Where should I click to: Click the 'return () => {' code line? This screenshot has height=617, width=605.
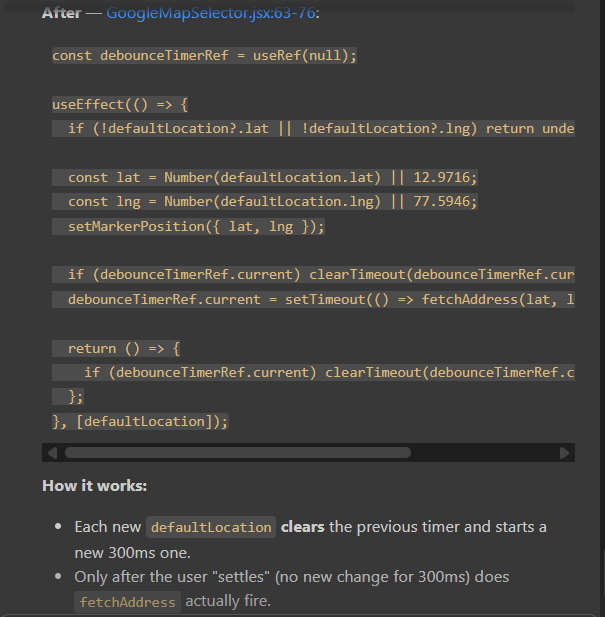point(116,349)
